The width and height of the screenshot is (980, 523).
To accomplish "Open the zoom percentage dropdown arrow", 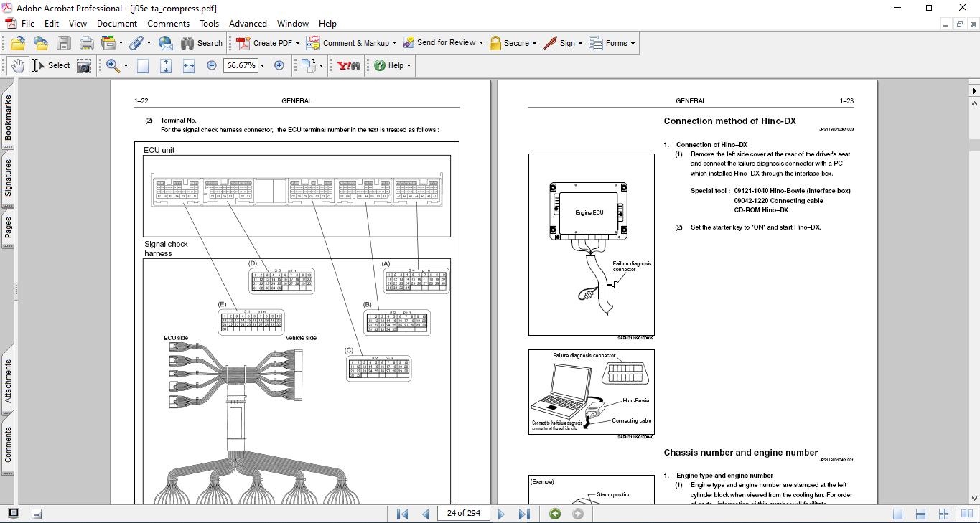I will [x=262, y=65].
